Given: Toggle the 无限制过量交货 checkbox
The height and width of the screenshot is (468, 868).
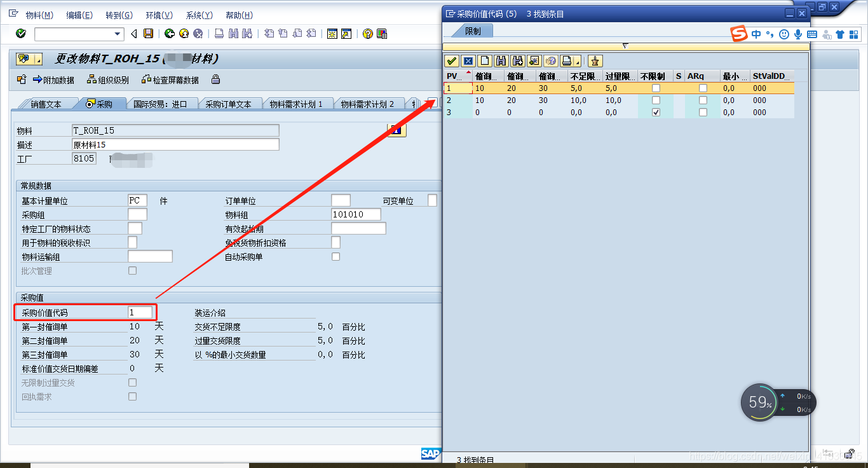Looking at the screenshot, I should pyautogui.click(x=132, y=383).
